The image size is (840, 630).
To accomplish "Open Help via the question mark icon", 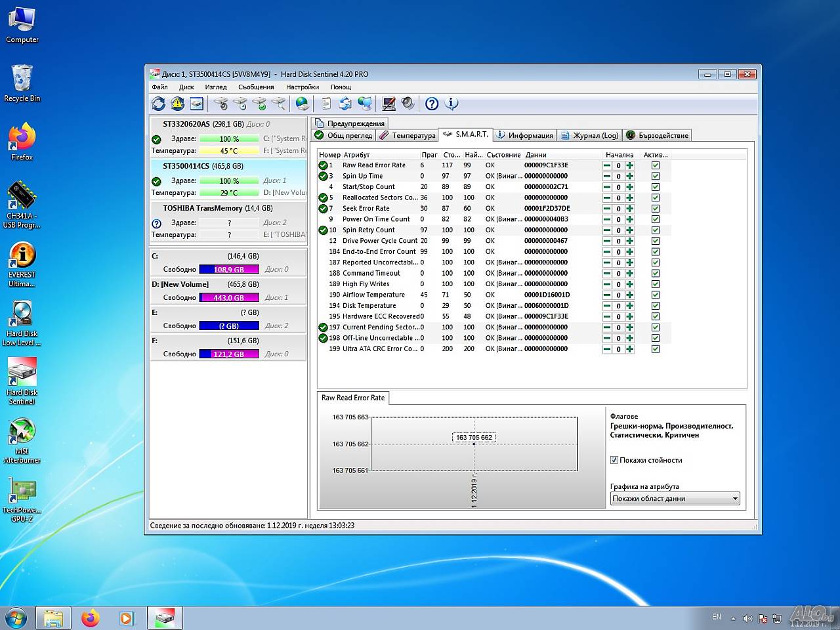I will point(432,104).
